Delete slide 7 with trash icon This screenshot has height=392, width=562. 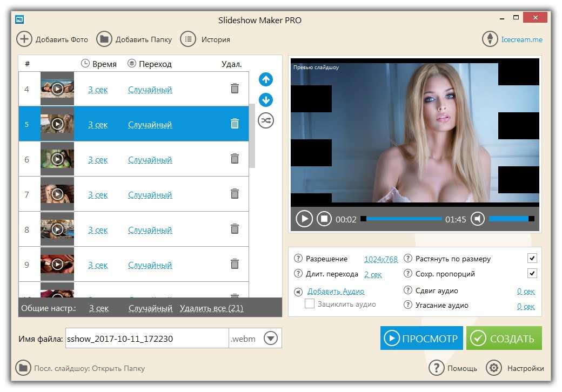[235, 194]
